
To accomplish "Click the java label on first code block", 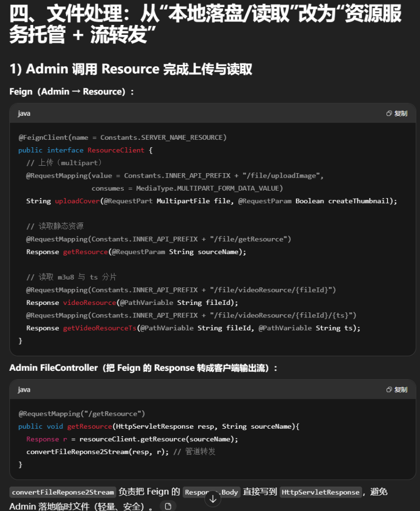I will click(x=24, y=113).
